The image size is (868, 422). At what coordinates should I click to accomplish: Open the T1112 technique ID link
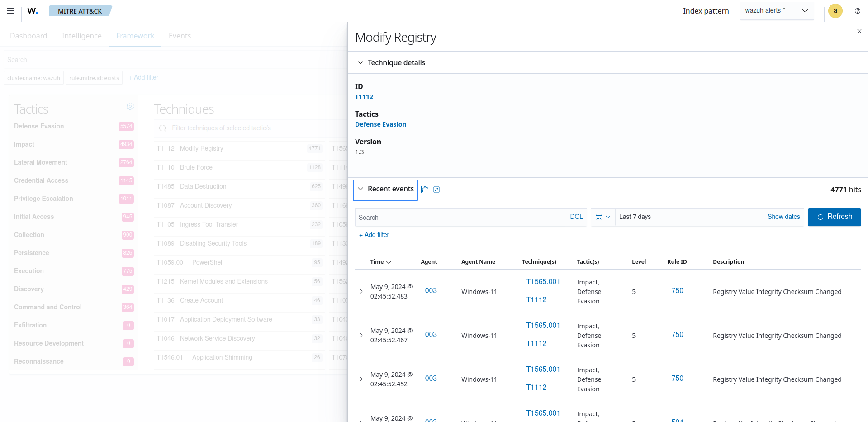(x=364, y=96)
